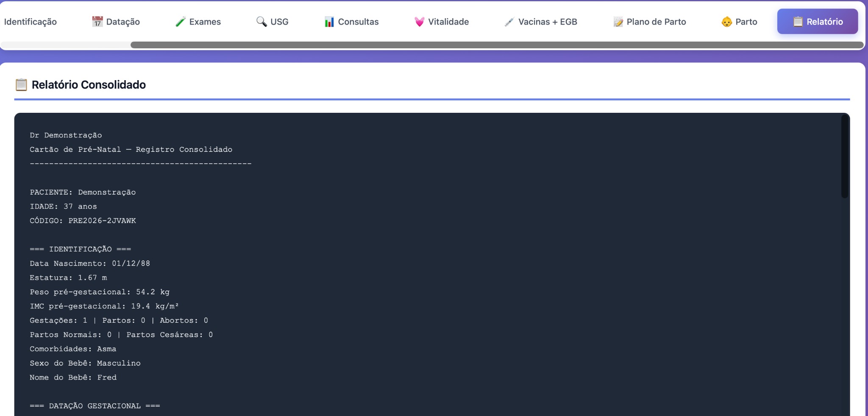Screen dimensions: 868x416
Task: Click the pink heart icon for Vitalidade
Action: 419,22
